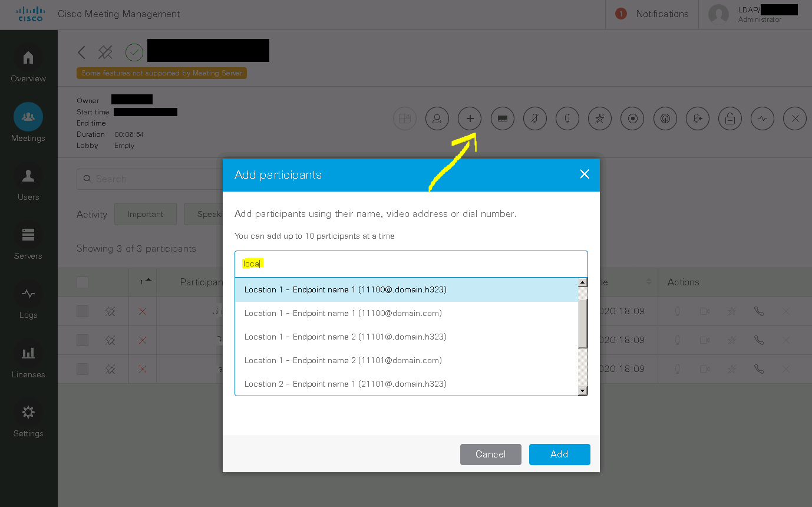The image size is (812, 507).
Task: Click the duration value 00:06:54
Action: [x=128, y=134]
